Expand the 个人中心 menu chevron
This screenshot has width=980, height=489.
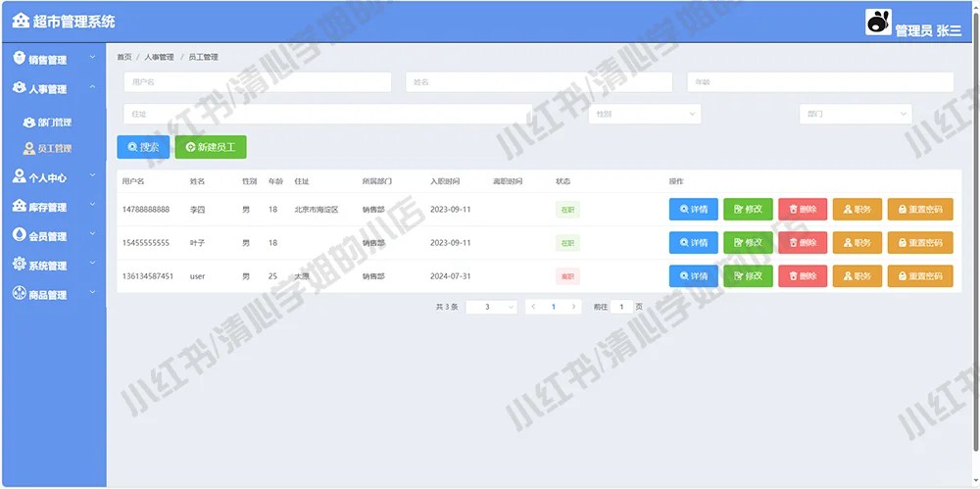pos(92,175)
